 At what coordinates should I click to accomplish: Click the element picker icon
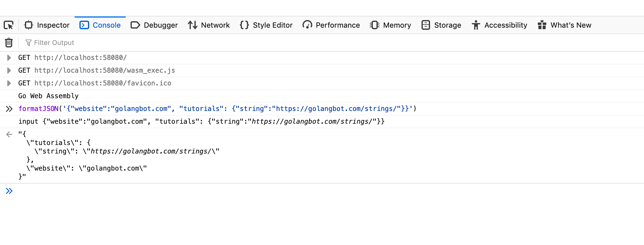[9, 25]
